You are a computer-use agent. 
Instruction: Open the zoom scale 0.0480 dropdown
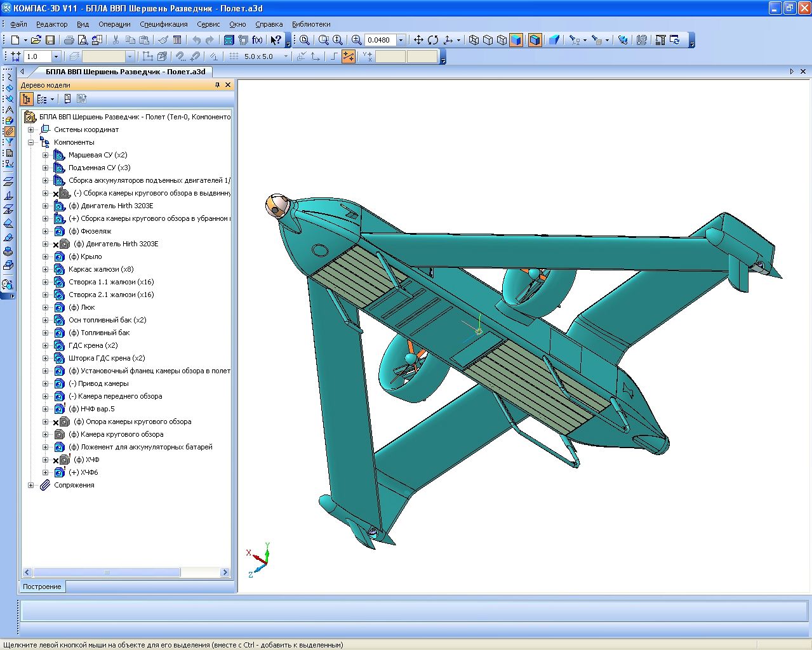(x=401, y=40)
